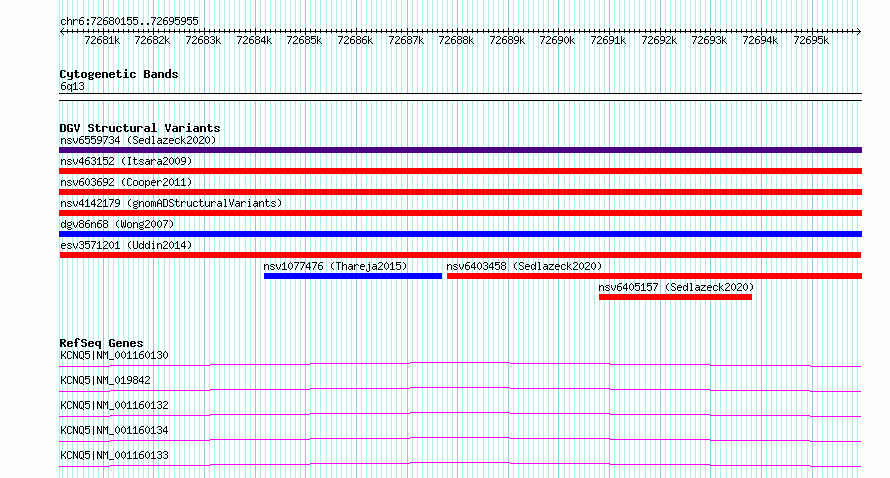The height and width of the screenshot is (478, 890).
Task: Click the Cytogenetic Bands track title
Action: pos(119,74)
